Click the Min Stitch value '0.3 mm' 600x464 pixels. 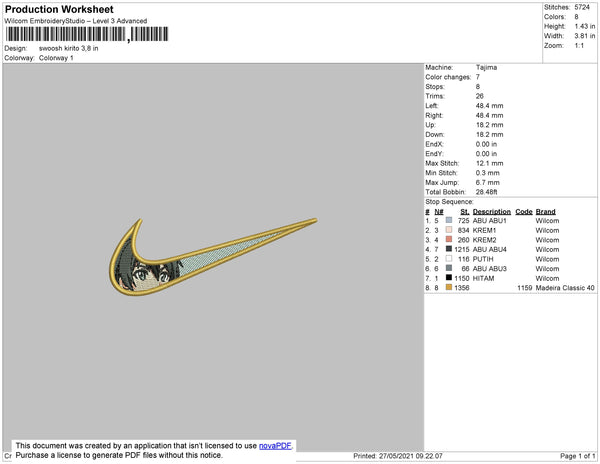click(488, 173)
